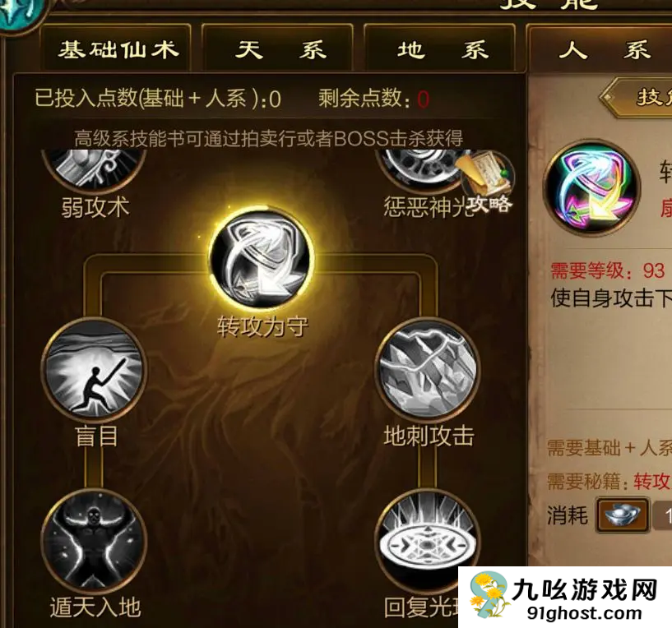Switch to the 地系 tab
The height and width of the screenshot is (628, 672).
[x=443, y=49]
